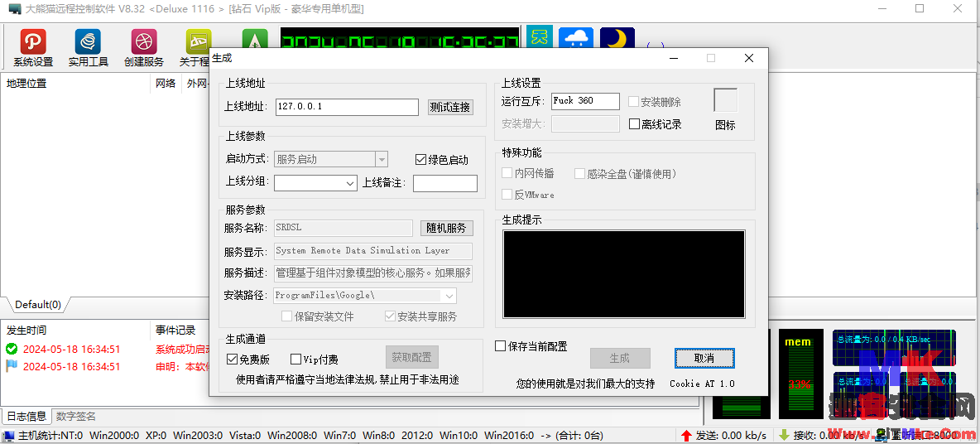Screen dimensions: 980x444
Task: Click the green tree toolbar icon
Action: (253, 41)
